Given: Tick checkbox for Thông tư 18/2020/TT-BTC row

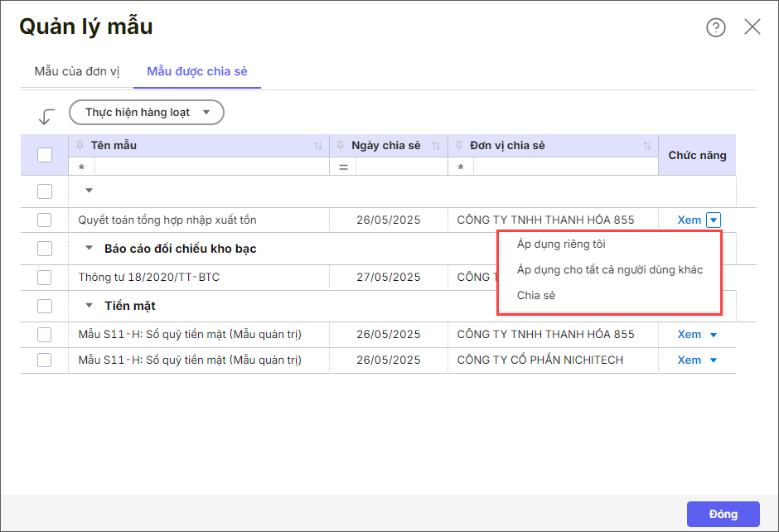Looking at the screenshot, I should coord(45,278).
